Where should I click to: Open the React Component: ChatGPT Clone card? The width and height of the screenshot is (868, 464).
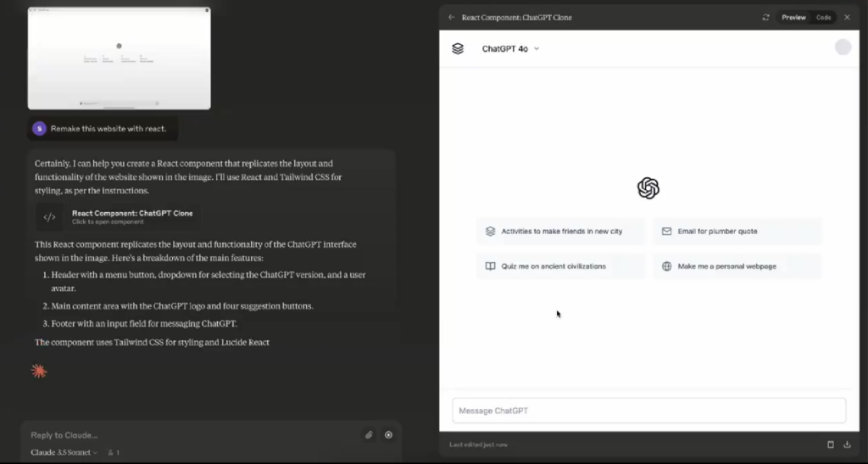pos(118,217)
